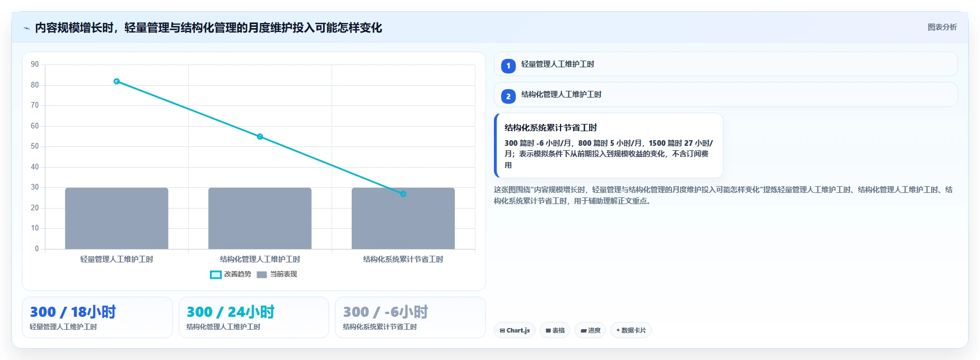This screenshot has height=360, width=980.
Task: Click the blue number 2 badge
Action: (508, 96)
